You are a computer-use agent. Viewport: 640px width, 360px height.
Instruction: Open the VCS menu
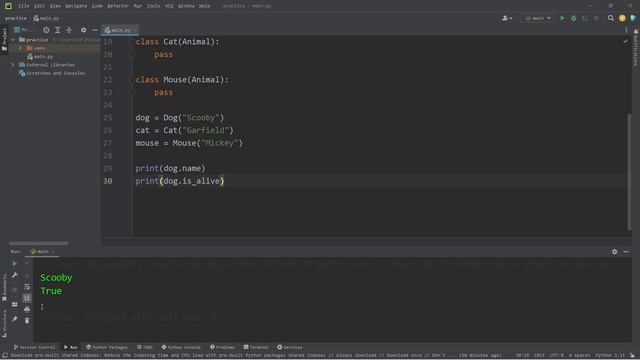pos(169,6)
